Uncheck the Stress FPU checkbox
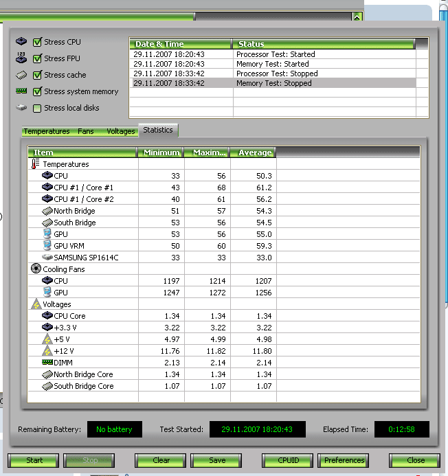448x476 pixels. point(37,58)
